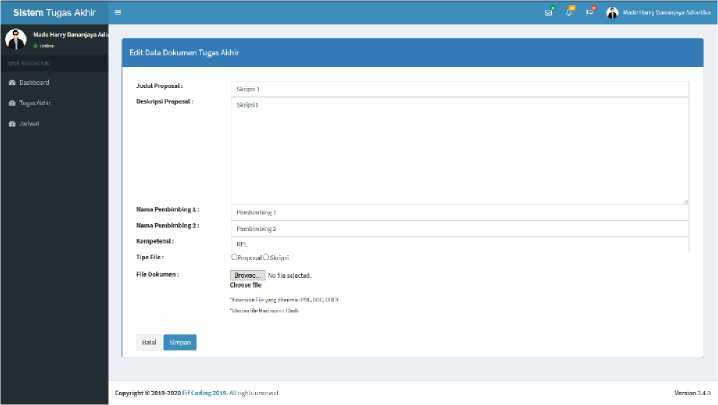Open the messages envelope icon in header
Screen dimensions: 718x405
(548, 12)
